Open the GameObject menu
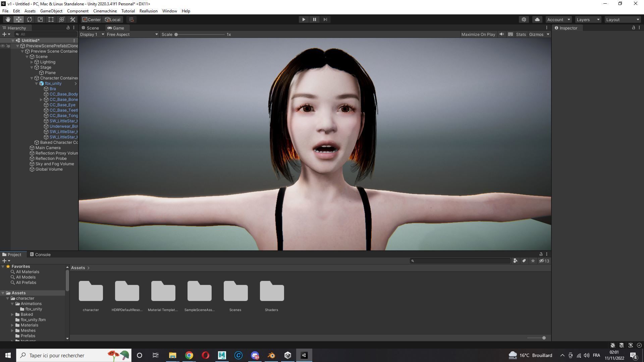Screen dimensions: 644x362 click(51, 11)
